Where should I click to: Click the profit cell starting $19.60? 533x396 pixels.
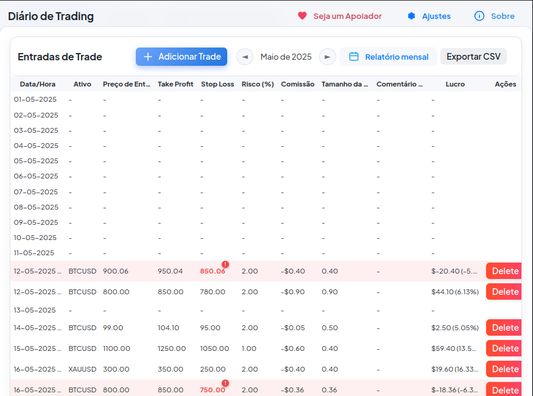454,369
